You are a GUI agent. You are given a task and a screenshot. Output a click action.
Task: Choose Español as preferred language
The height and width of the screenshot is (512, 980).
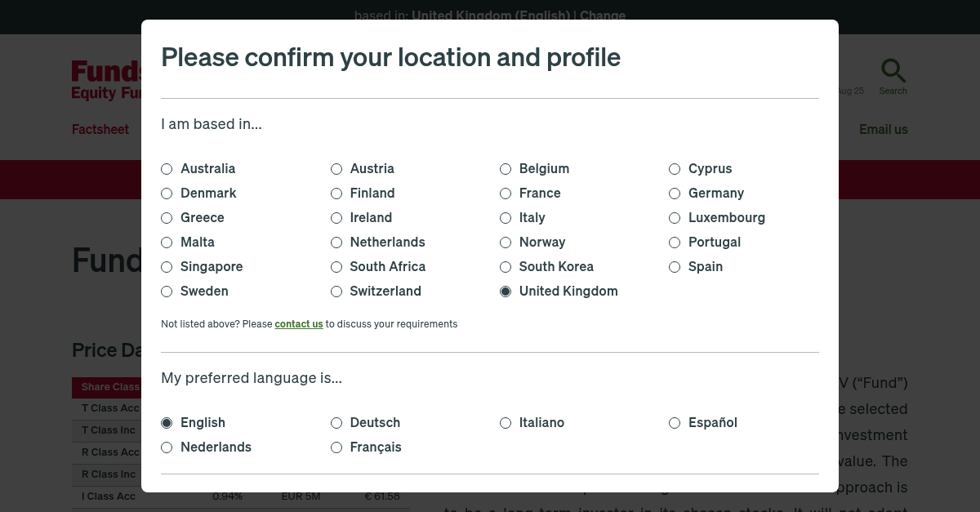pos(675,423)
